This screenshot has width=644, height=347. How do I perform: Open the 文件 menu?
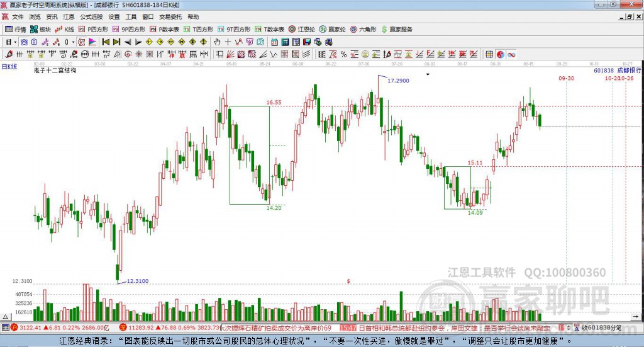coord(18,17)
